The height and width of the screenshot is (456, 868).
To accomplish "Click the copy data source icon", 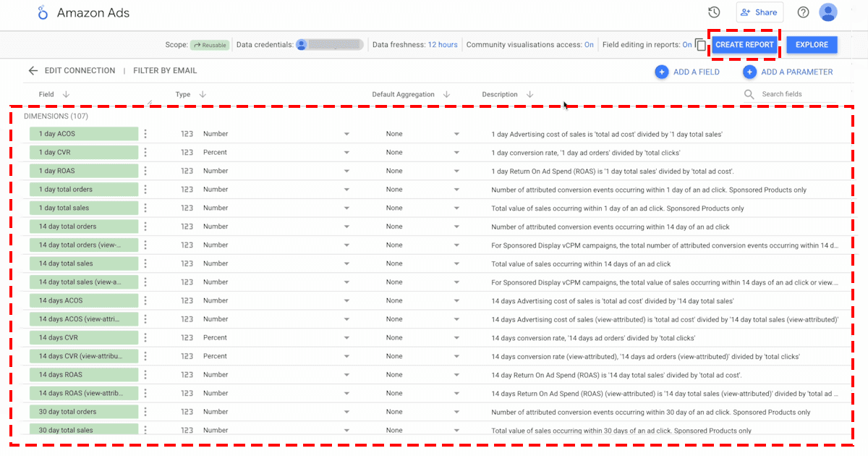I will tap(700, 45).
